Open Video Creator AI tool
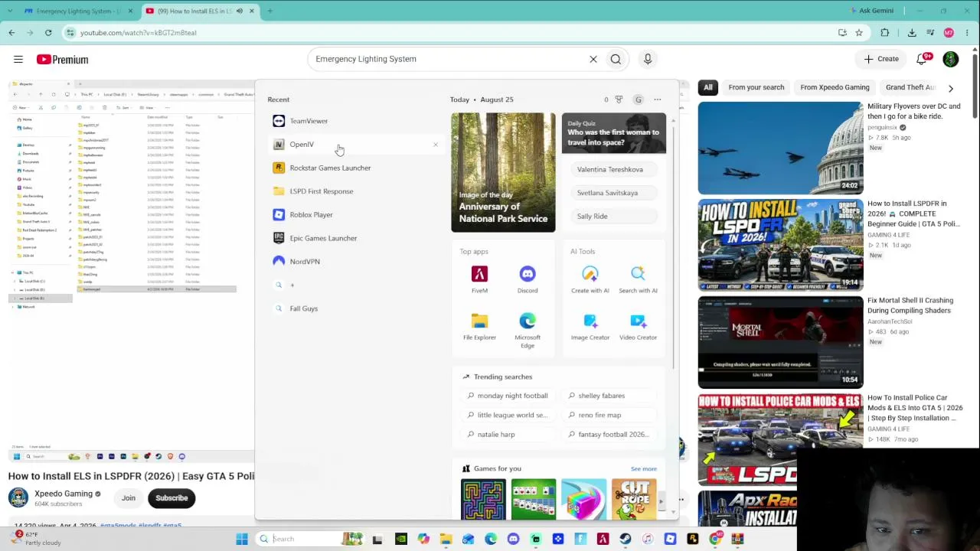Screen dimensions: 980x551 [x=638, y=327]
